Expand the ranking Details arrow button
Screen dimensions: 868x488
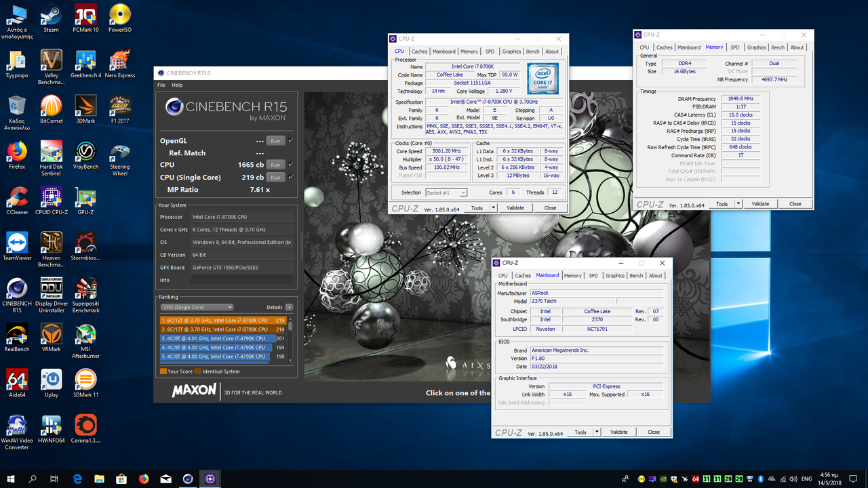(290, 307)
